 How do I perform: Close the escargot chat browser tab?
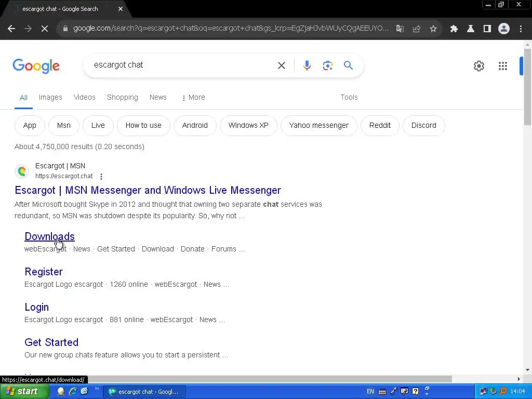point(121,9)
